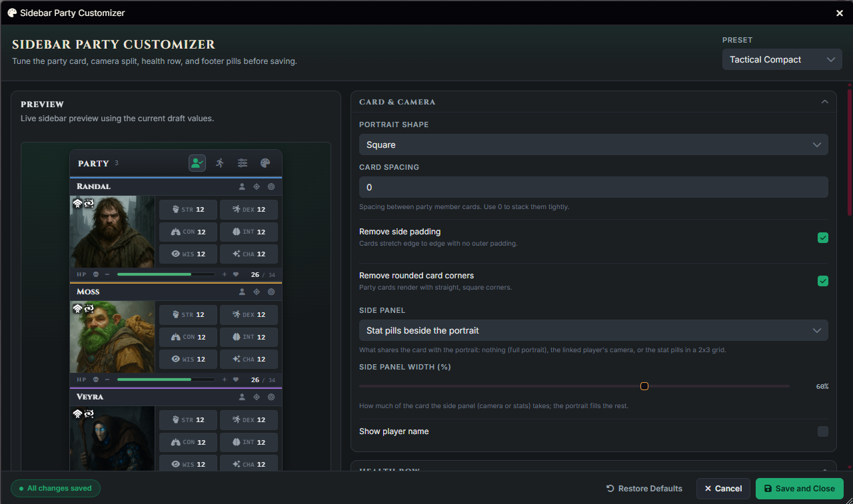Click Veyra's portrait thumbnail

tap(113, 438)
